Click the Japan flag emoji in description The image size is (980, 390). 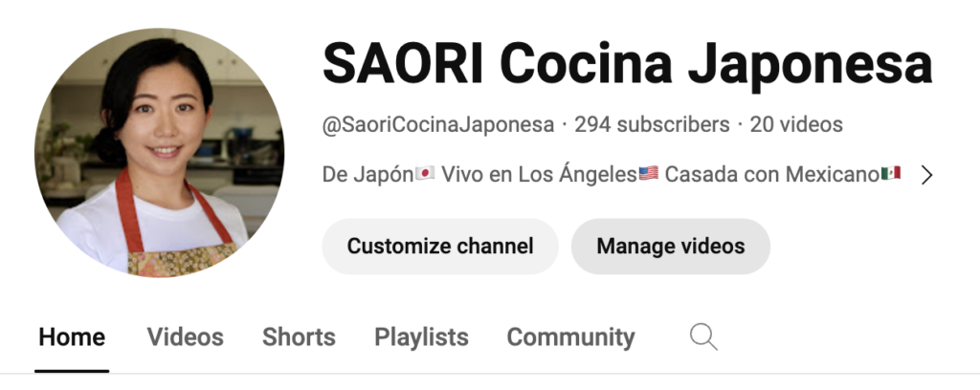(425, 173)
